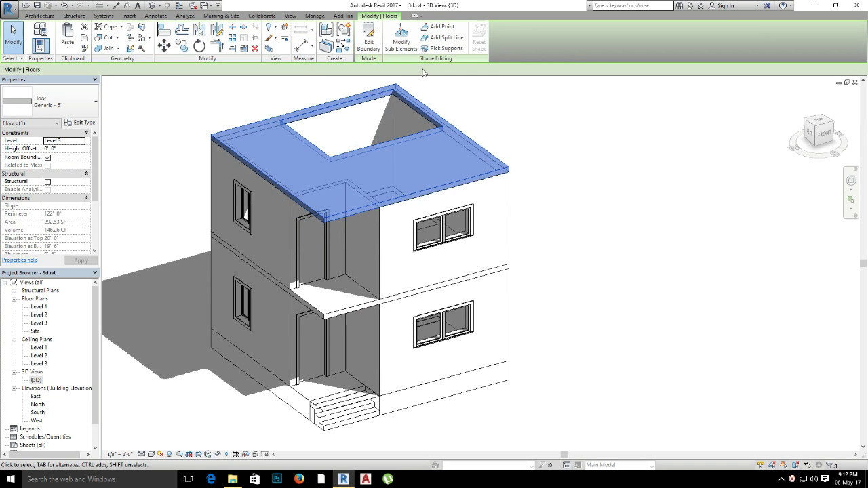The height and width of the screenshot is (488, 868).
Task: Click the Shadows toggle on view control bar
Action: [x=169, y=454]
